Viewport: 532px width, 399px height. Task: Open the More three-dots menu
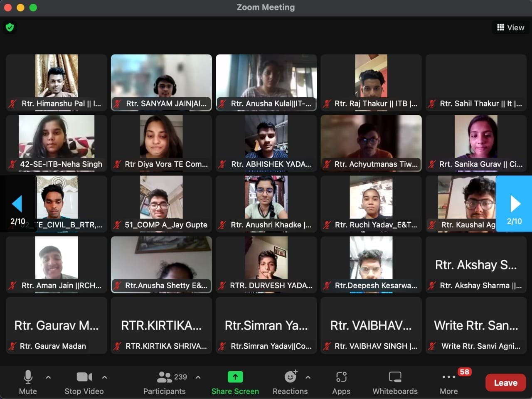pos(449,377)
